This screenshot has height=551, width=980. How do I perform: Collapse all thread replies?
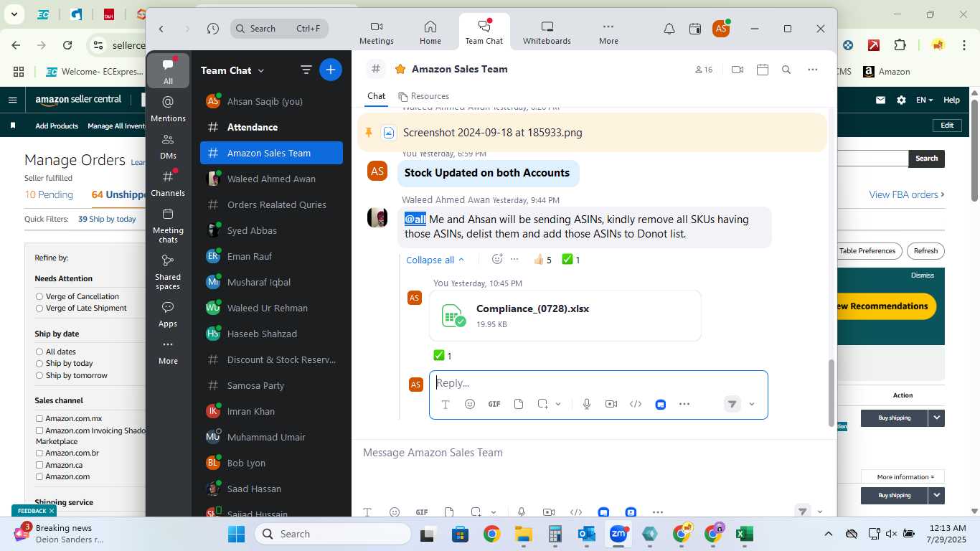point(435,260)
